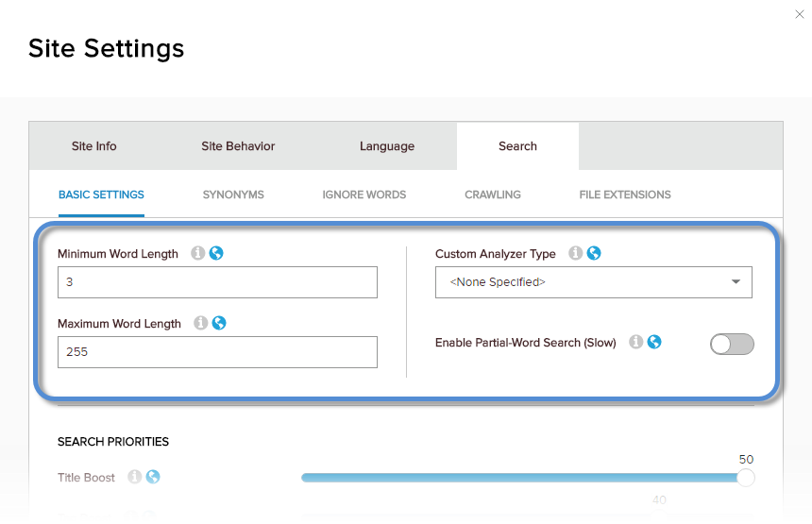The width and height of the screenshot is (812, 524).
Task: Toggle Enable Partial-Word Search switch
Action: point(732,345)
